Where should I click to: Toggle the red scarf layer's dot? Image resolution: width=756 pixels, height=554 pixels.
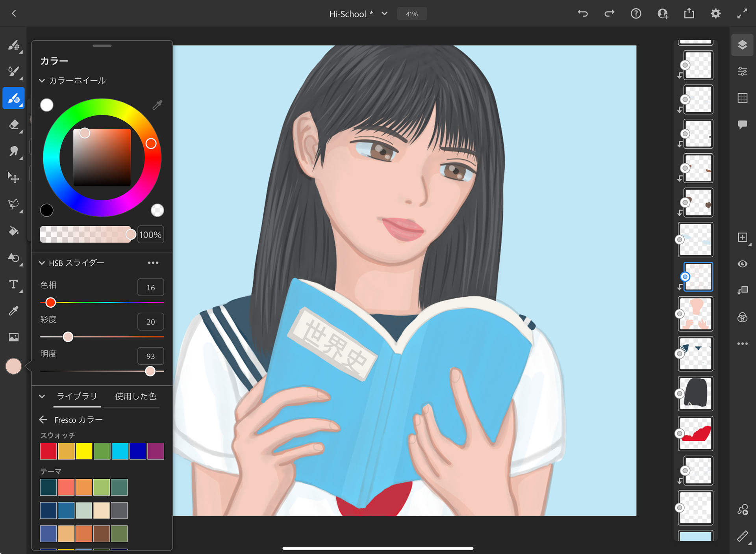click(x=679, y=433)
